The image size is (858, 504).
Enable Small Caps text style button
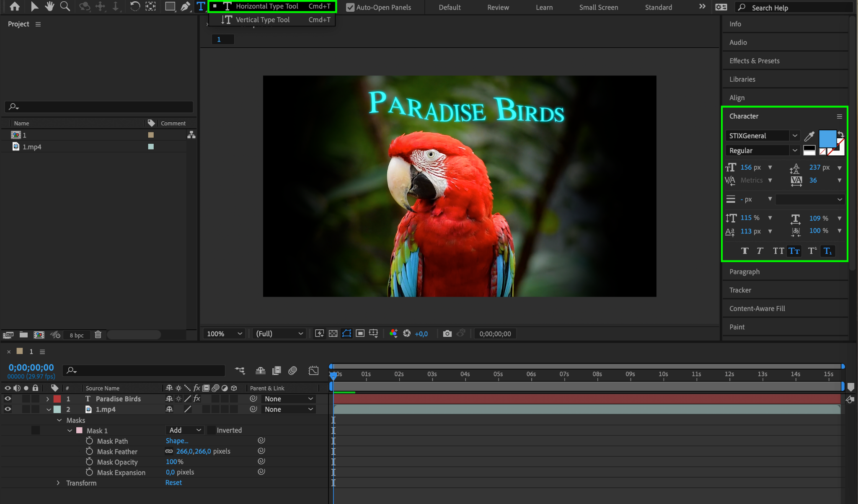click(794, 251)
